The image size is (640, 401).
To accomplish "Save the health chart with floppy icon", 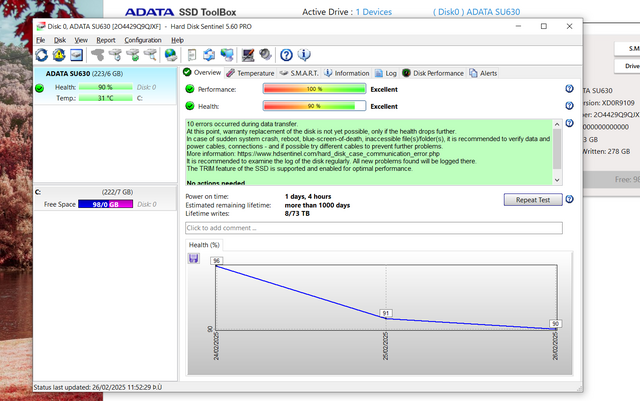I will (193, 258).
